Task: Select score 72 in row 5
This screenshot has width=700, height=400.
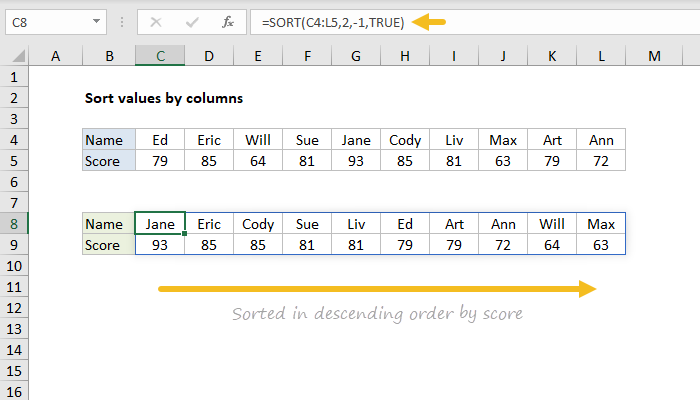Action: pyautogui.click(x=601, y=161)
